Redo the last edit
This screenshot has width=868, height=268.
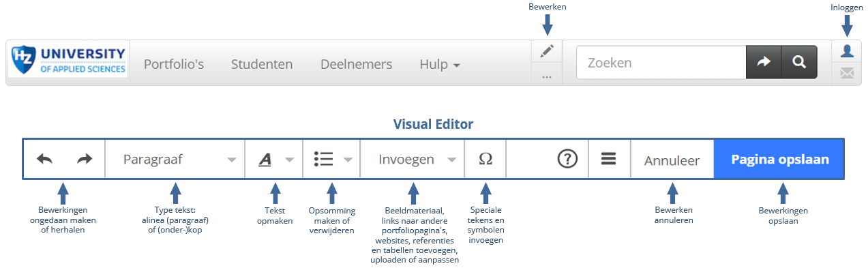(x=85, y=159)
